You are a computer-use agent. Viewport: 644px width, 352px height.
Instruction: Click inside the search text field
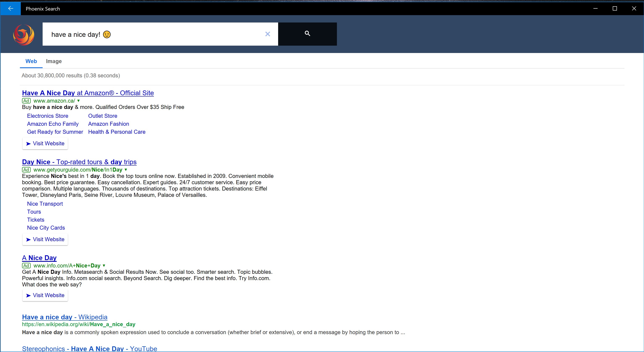[175, 34]
